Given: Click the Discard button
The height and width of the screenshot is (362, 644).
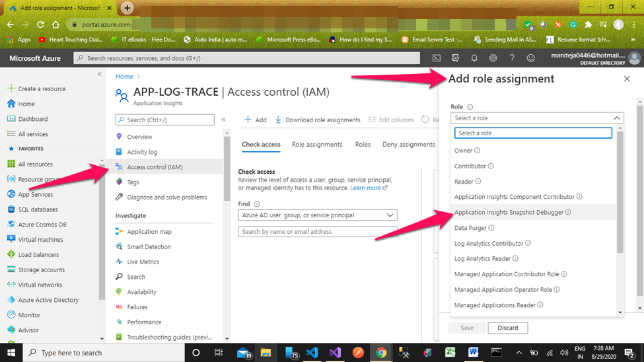Looking at the screenshot, I should (x=508, y=328).
